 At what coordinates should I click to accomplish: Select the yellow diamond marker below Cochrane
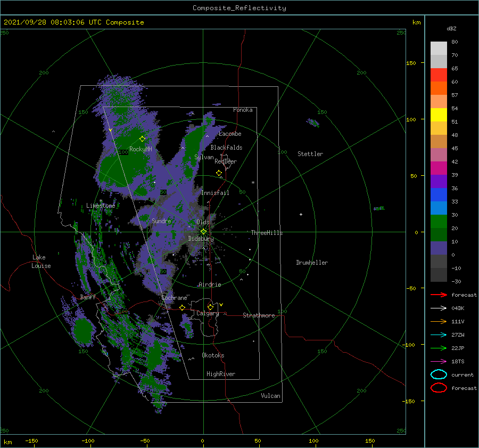tap(182, 307)
